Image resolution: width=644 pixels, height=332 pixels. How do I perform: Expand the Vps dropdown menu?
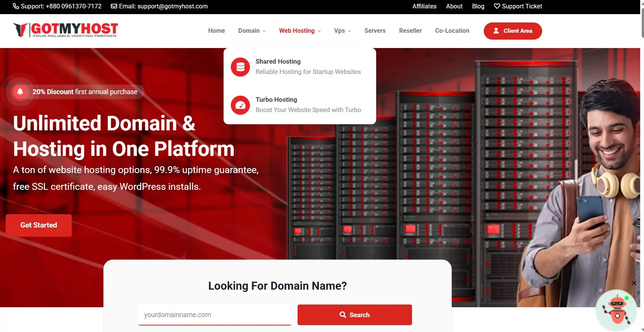point(343,31)
